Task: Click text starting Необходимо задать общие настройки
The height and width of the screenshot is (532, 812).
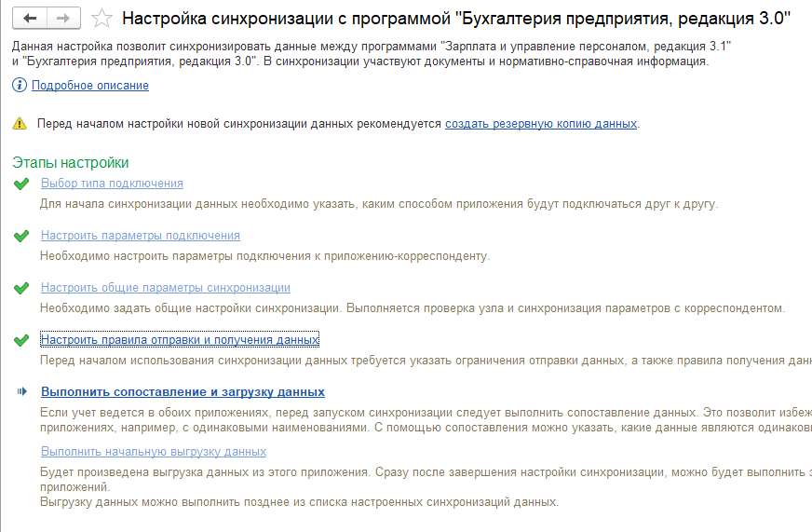Action: pyautogui.click(x=413, y=308)
